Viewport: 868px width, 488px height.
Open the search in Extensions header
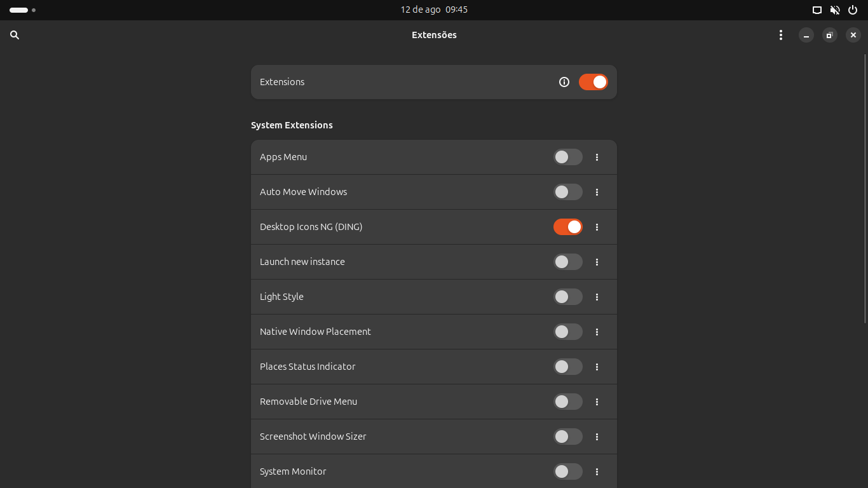pos(15,36)
